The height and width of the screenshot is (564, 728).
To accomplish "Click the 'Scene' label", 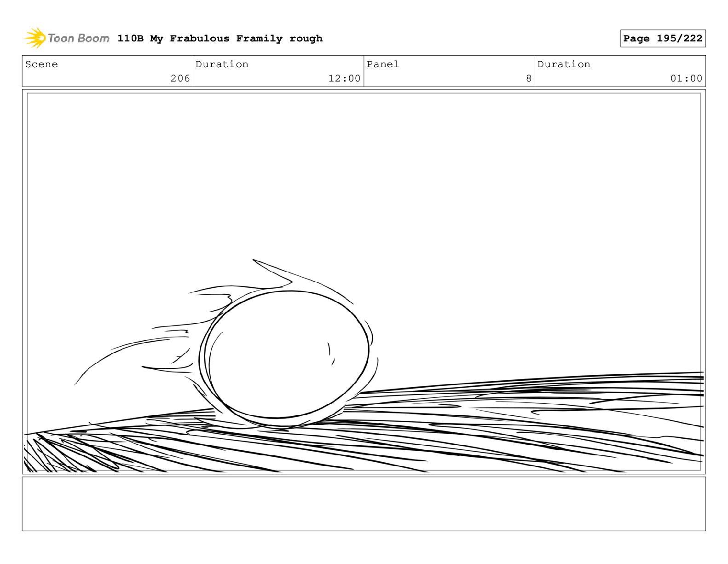I will point(41,64).
